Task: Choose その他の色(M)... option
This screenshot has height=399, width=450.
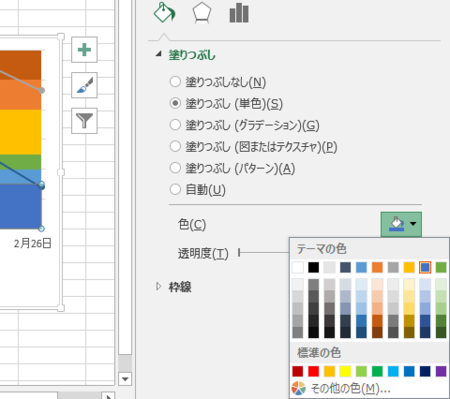Action: pyautogui.click(x=350, y=388)
